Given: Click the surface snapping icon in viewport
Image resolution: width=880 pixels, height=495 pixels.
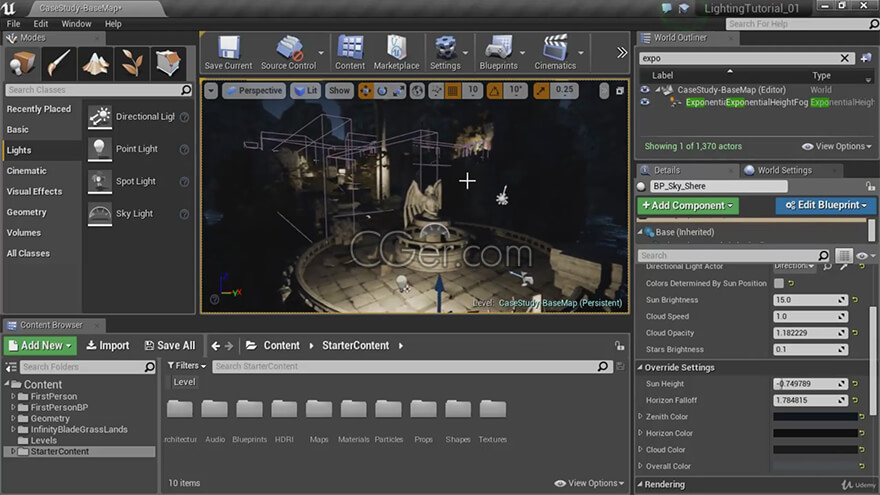Looking at the screenshot, I should point(436,91).
